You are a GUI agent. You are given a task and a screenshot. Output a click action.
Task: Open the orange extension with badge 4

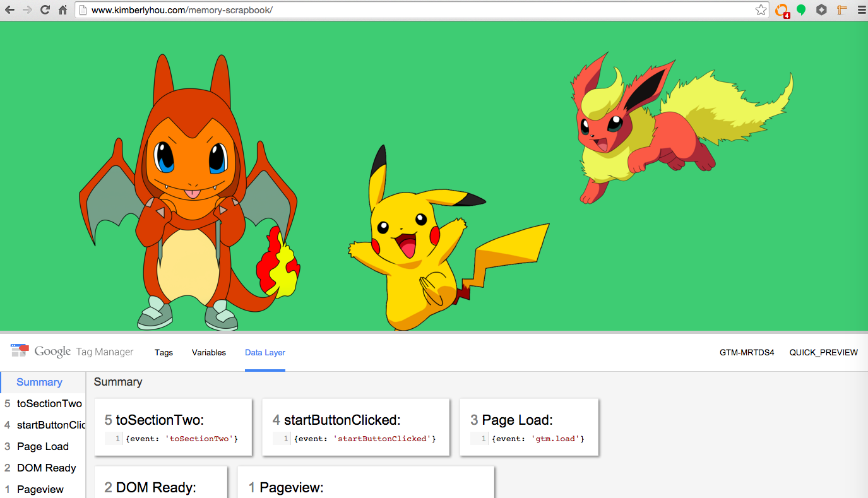pyautogui.click(x=782, y=10)
